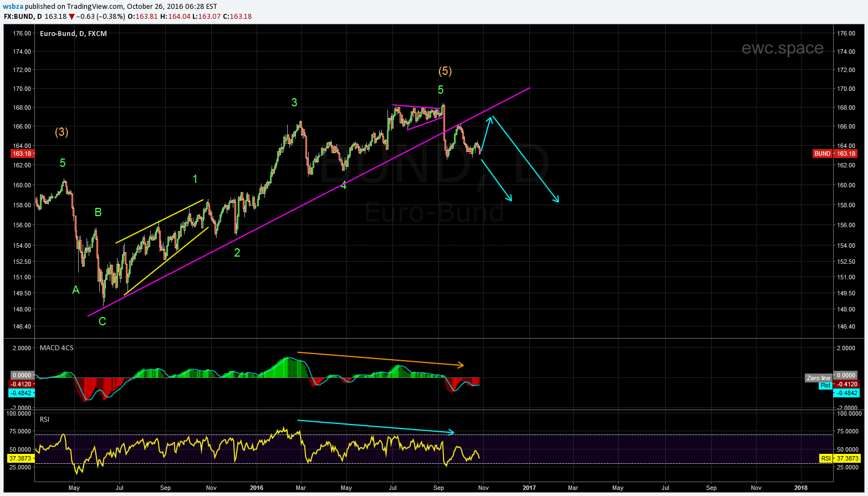Click the Euro-Bund, D, FXCM chart title
The width and height of the screenshot is (868, 496).
[x=73, y=34]
